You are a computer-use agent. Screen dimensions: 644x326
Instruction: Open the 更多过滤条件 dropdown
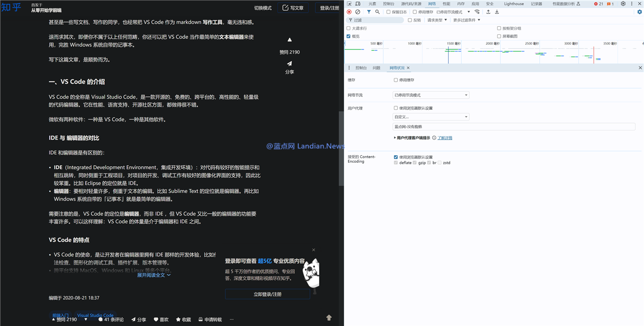(x=467, y=20)
